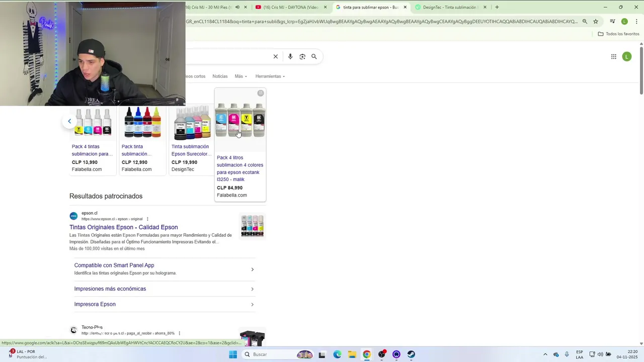This screenshot has height=362, width=644.
Task: Open the Pack tinta sublimación CLP 12,990 product
Action: point(136,150)
